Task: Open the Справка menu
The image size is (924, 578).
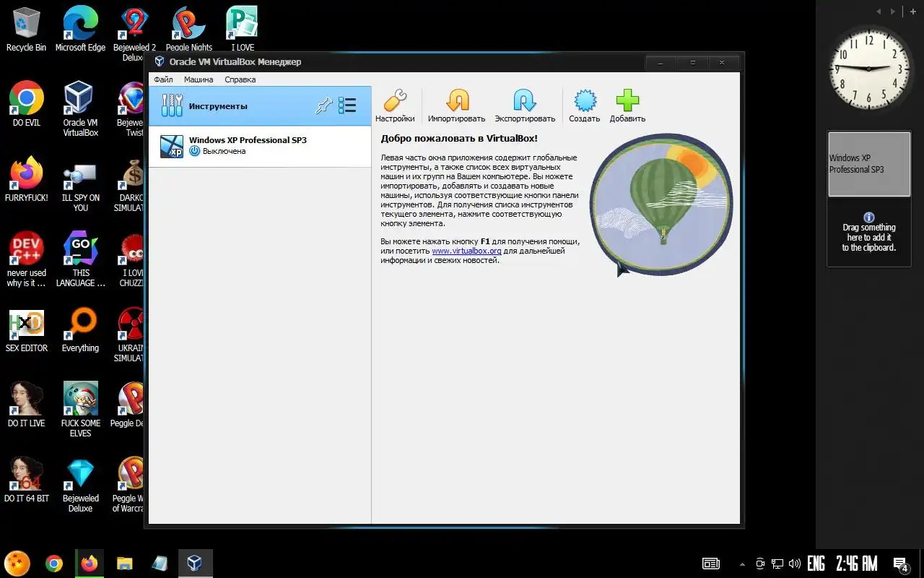Action: tap(240, 79)
